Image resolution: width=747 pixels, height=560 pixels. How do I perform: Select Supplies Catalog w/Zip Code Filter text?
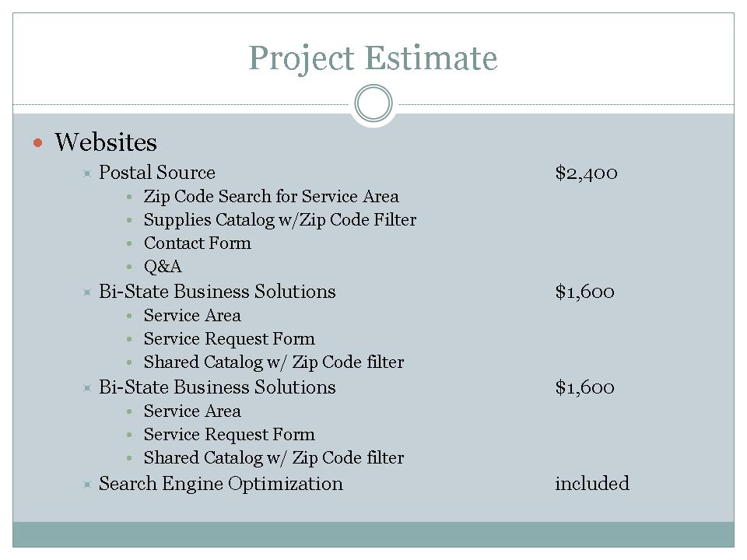[279, 220]
